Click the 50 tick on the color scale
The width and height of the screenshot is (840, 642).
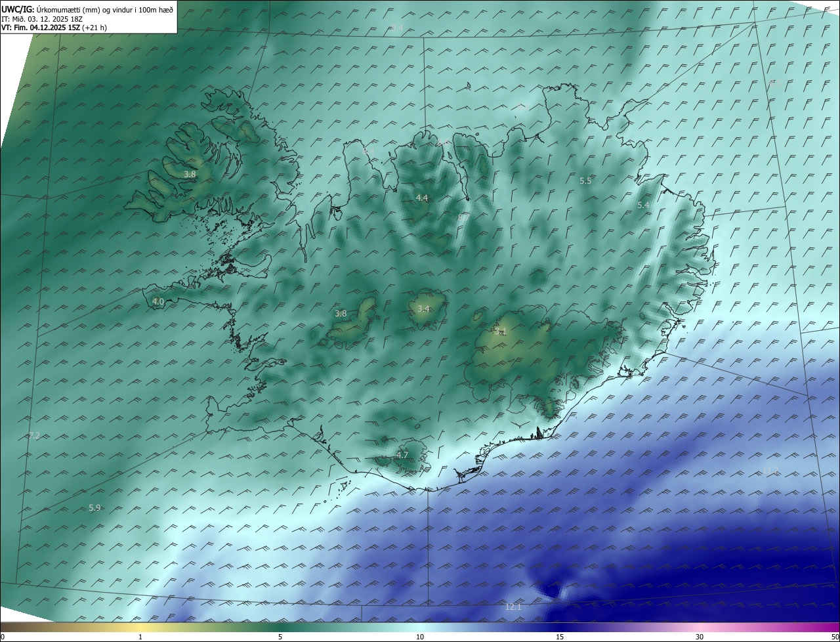[835, 637]
